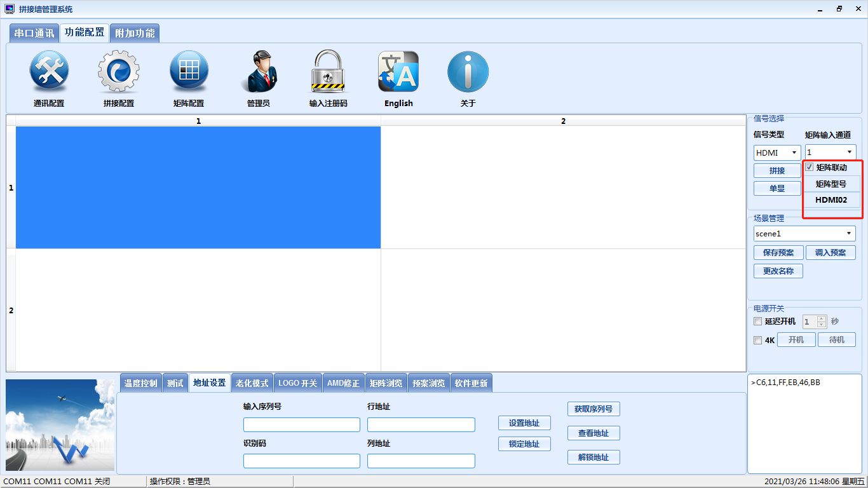Image resolution: width=868 pixels, height=488 pixels.
Task: Open 通讯配置 communication settings icon
Action: coord(49,71)
